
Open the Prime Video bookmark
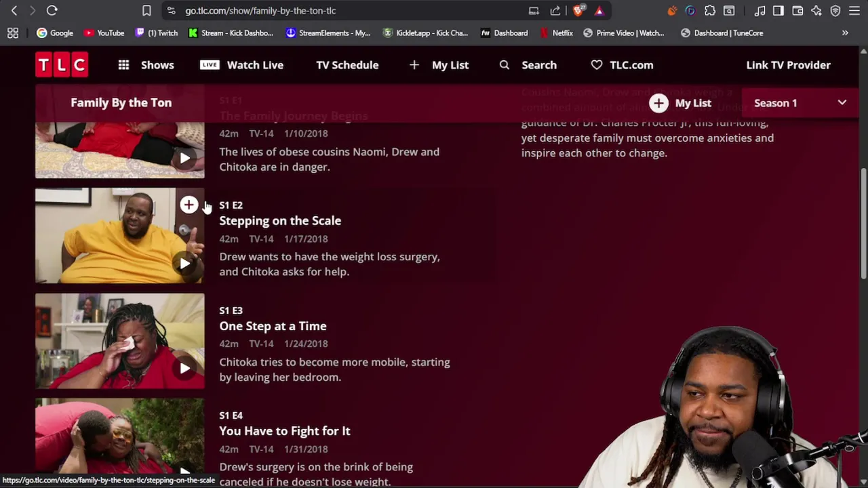pos(624,33)
